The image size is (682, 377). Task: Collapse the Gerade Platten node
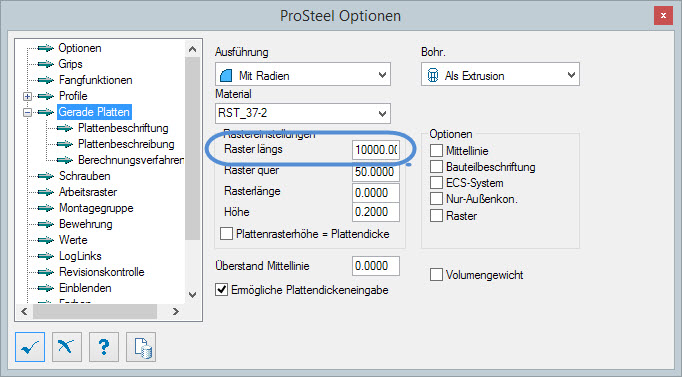tap(27, 112)
